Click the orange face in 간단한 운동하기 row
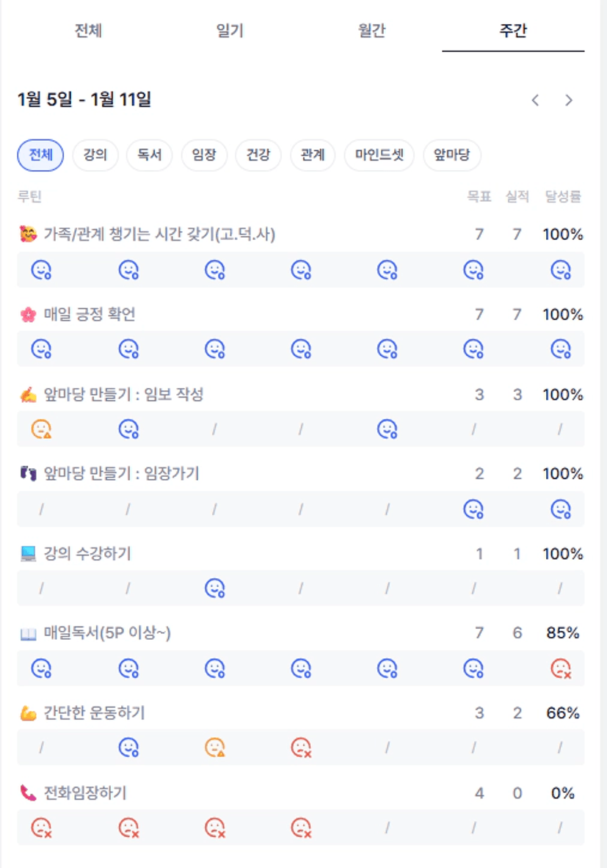The image size is (607, 868). (x=214, y=748)
